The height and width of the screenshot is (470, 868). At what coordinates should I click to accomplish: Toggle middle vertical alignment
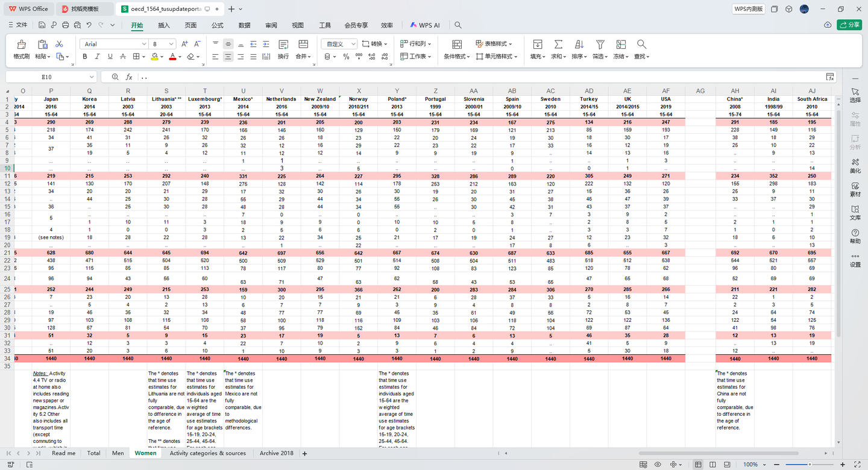(x=228, y=44)
